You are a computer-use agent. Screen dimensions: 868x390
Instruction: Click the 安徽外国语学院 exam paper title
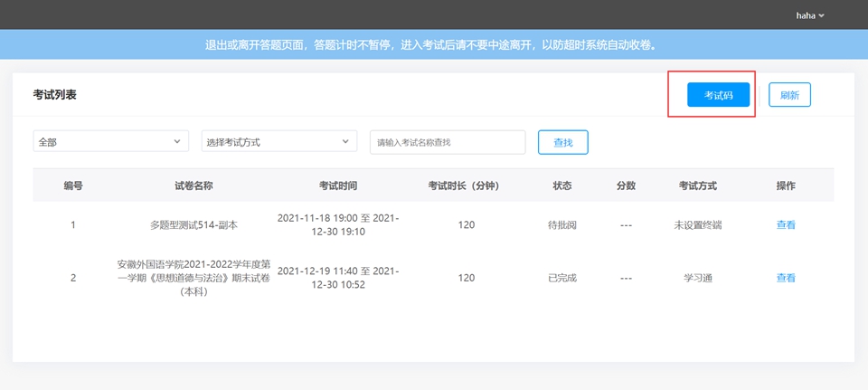(193, 278)
